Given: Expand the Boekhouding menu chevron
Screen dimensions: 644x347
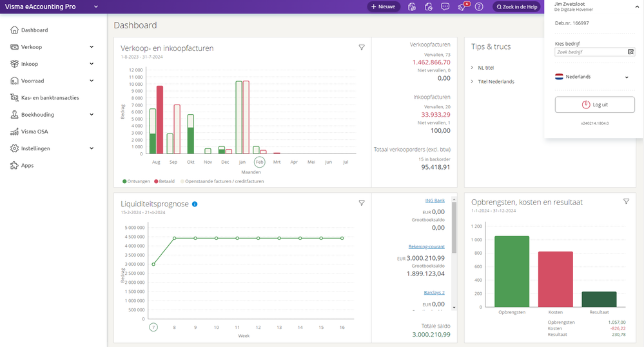Looking at the screenshot, I should click(92, 114).
